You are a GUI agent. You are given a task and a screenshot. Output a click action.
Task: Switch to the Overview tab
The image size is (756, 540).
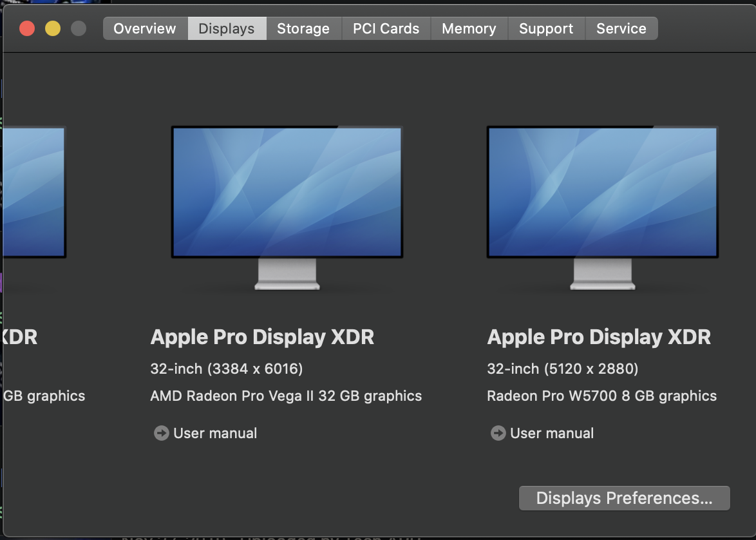[145, 28]
